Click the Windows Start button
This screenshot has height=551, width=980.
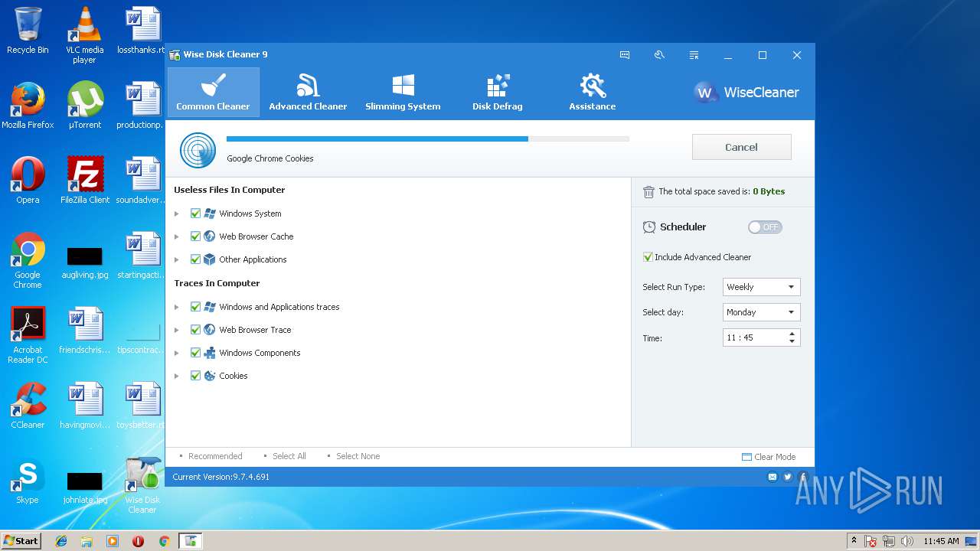point(21,540)
